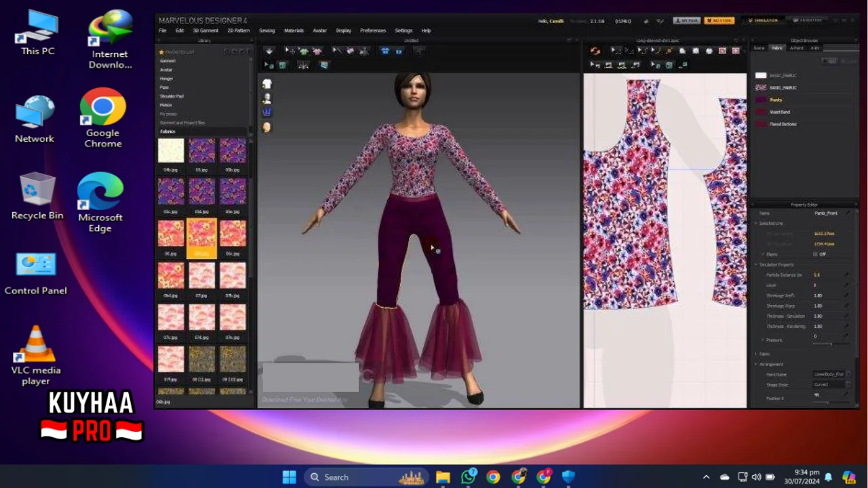This screenshot has width=868, height=488.
Task: Click the pink dart tool icon in 2D toolbar
Action: (735, 51)
